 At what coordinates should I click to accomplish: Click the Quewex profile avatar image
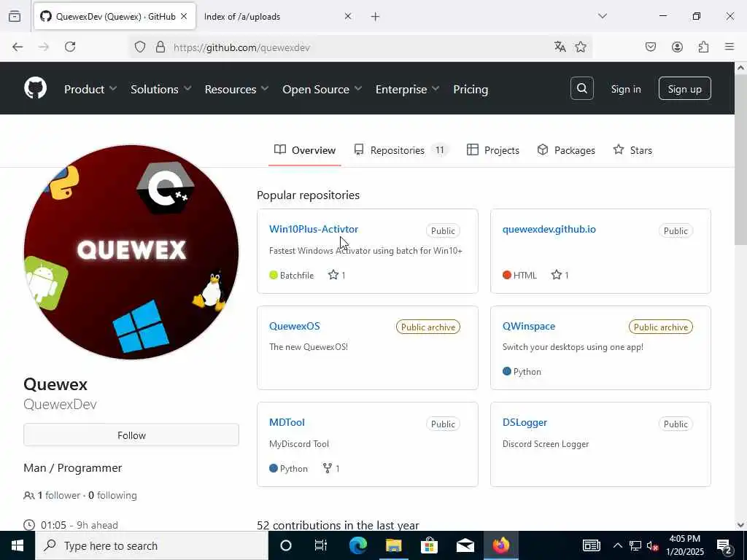[x=131, y=252]
